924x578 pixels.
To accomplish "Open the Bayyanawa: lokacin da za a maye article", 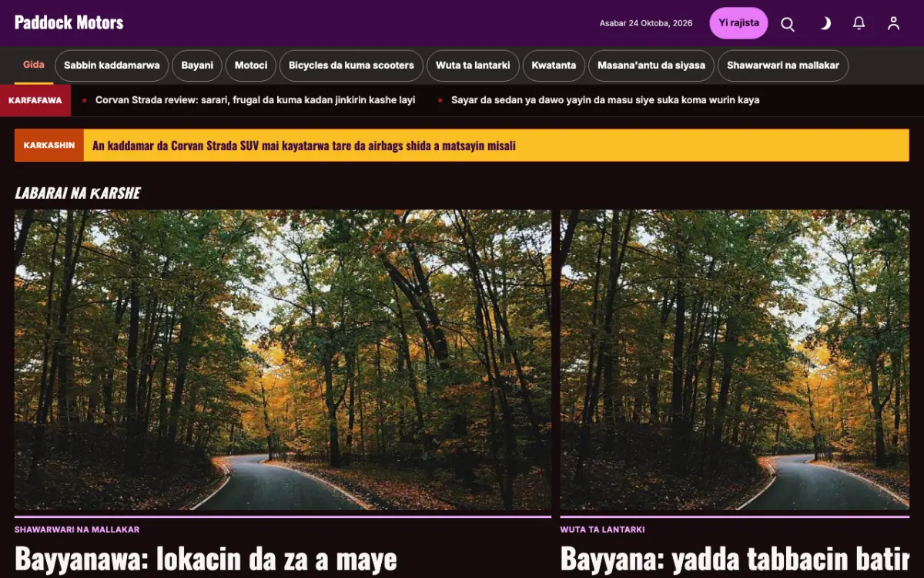I will 206,559.
